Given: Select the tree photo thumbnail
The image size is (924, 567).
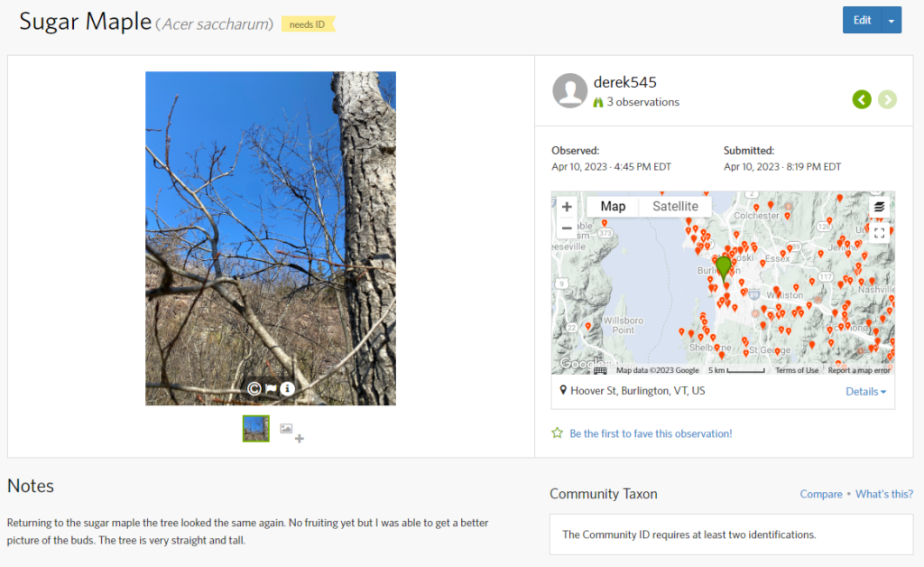Looking at the screenshot, I should pyautogui.click(x=256, y=429).
